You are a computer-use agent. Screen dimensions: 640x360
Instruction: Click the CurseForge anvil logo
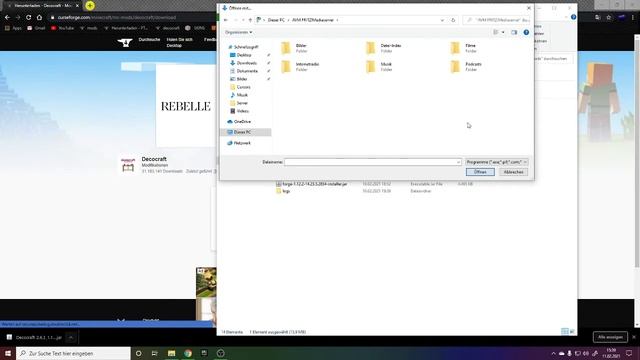tap(125, 42)
